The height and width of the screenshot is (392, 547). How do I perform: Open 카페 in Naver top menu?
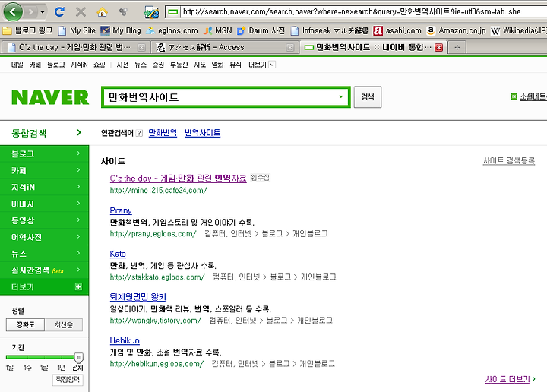35,65
